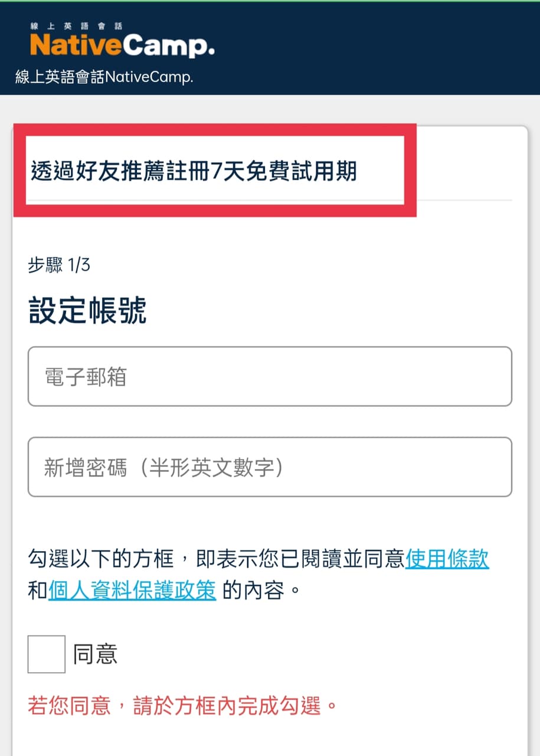The width and height of the screenshot is (540, 756).
Task: Enable the 同意 agreement checkbox
Action: coord(45,654)
